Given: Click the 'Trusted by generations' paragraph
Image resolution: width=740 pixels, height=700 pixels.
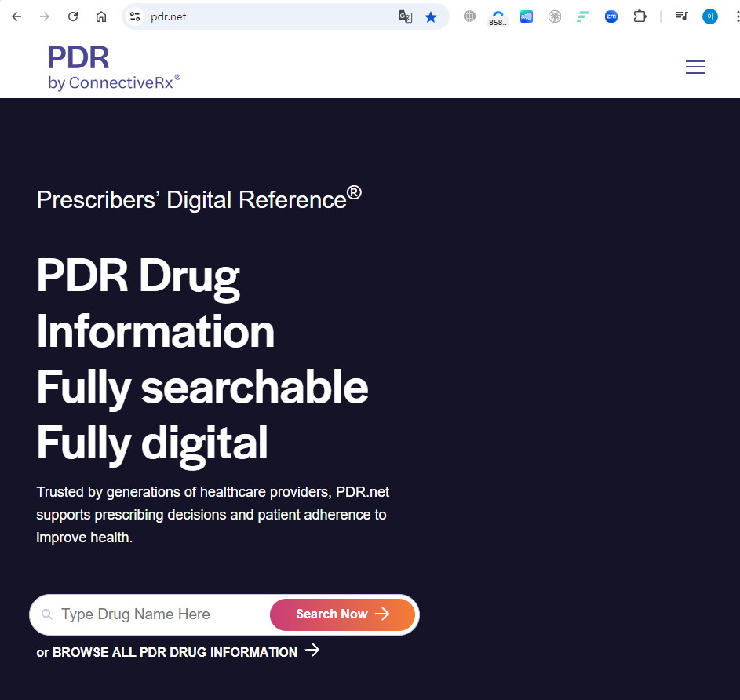Looking at the screenshot, I should 213,515.
